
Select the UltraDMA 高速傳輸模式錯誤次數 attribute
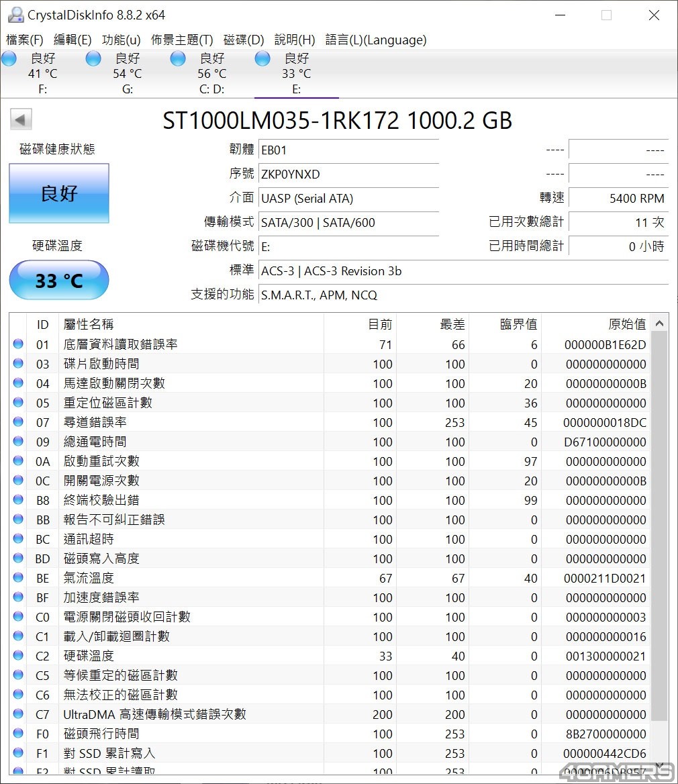coord(155,714)
